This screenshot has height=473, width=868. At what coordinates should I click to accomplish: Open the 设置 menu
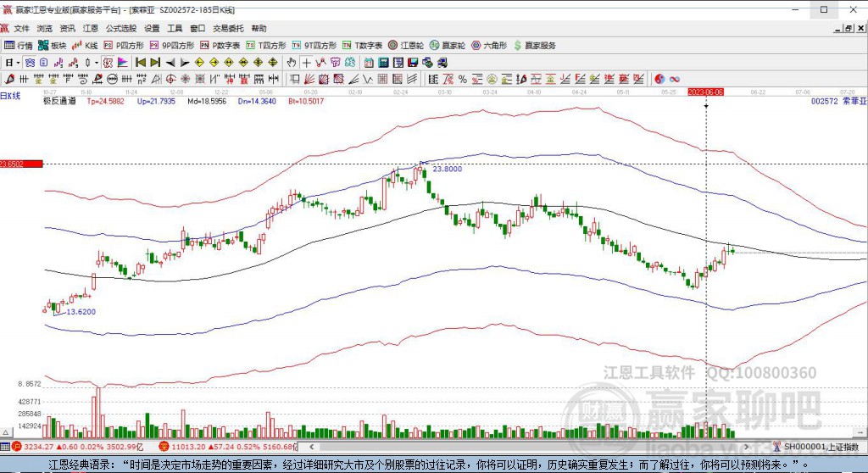(x=152, y=28)
